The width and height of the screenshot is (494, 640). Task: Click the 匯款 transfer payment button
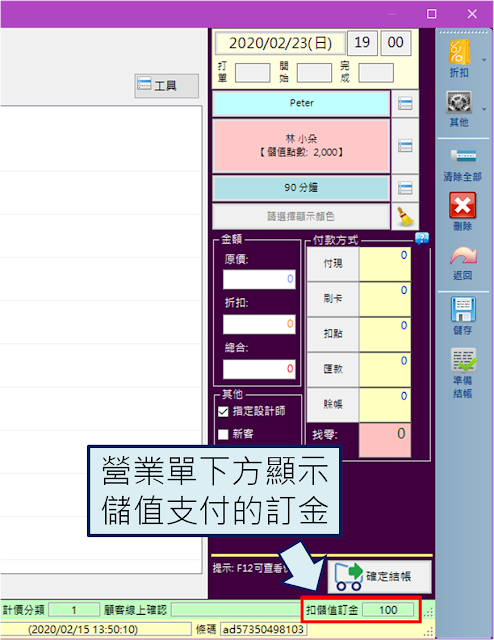pos(333,369)
